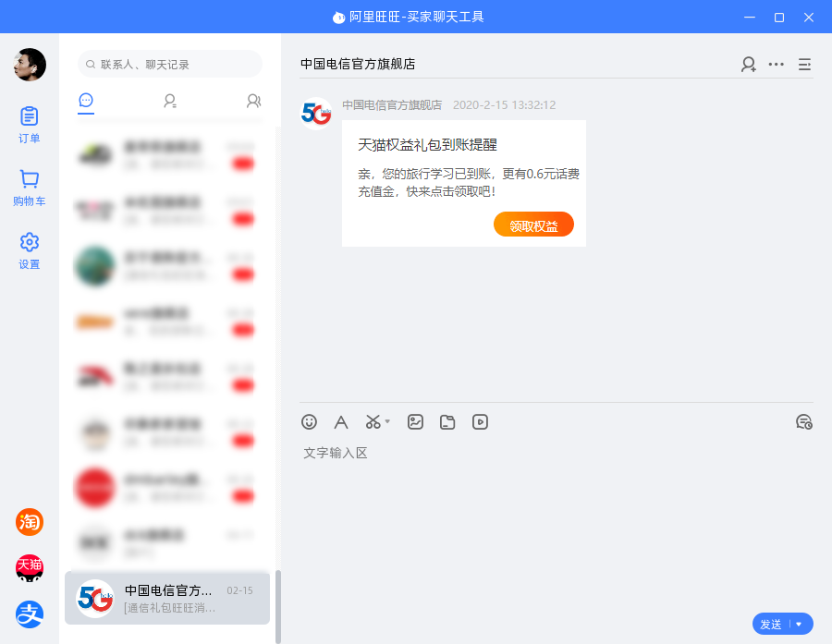Toggle message notification settings icon
This screenshot has width=832, height=644.
tap(803, 422)
